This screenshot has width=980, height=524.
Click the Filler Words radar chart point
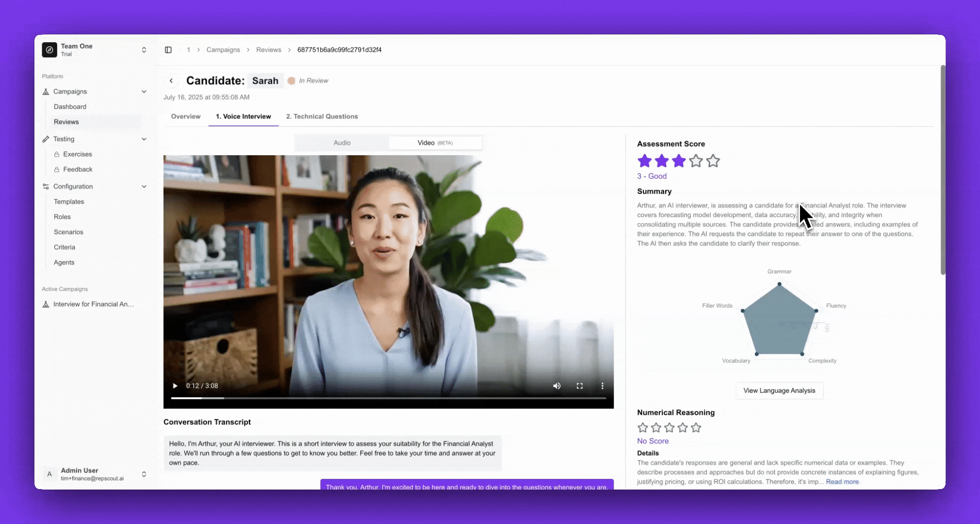point(743,311)
